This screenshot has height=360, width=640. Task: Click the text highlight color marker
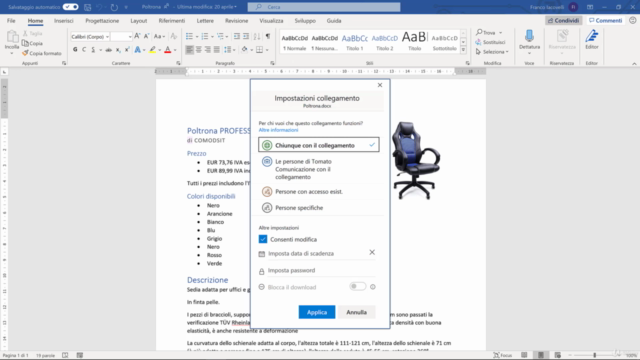tap(152, 49)
